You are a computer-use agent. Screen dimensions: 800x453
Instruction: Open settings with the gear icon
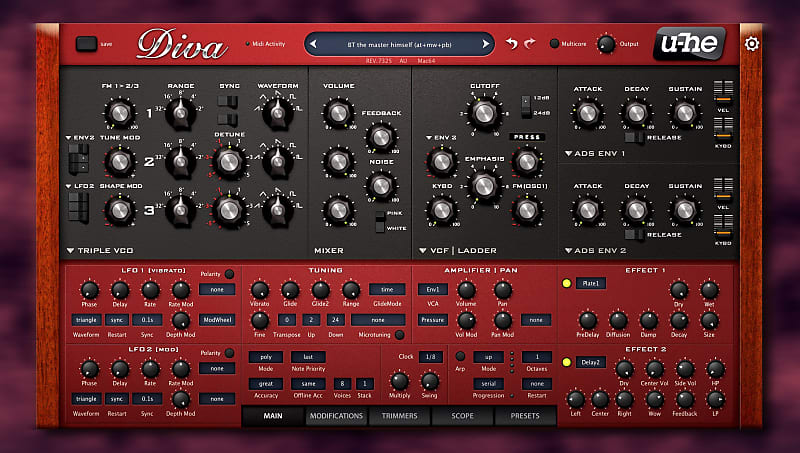coord(752,43)
